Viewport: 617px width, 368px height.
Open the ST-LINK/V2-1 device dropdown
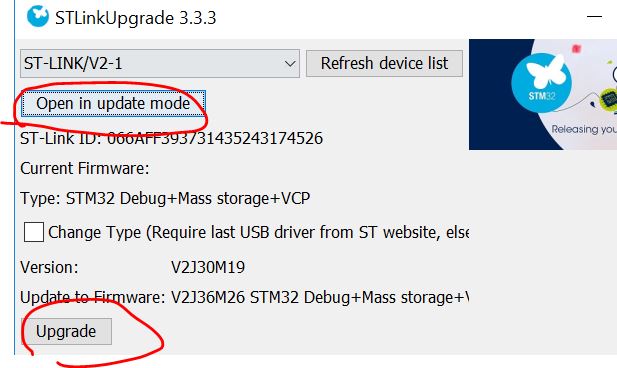160,63
